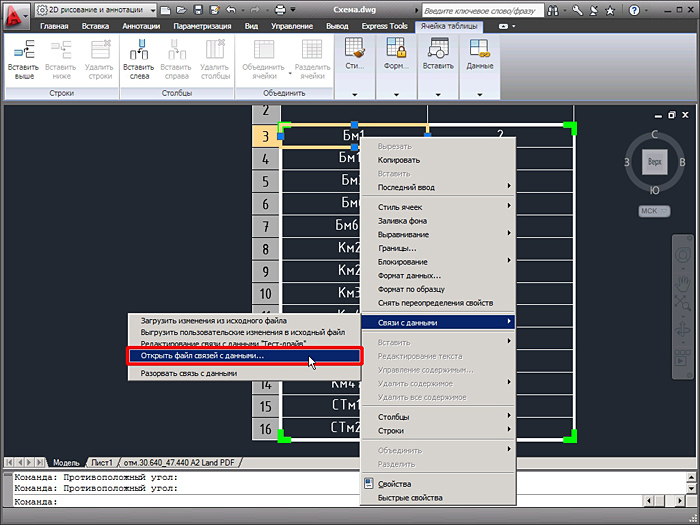Viewport: 700px width, 525px height.
Task: Choose Загрузить изменения из исходного файла
Action: click(x=214, y=321)
